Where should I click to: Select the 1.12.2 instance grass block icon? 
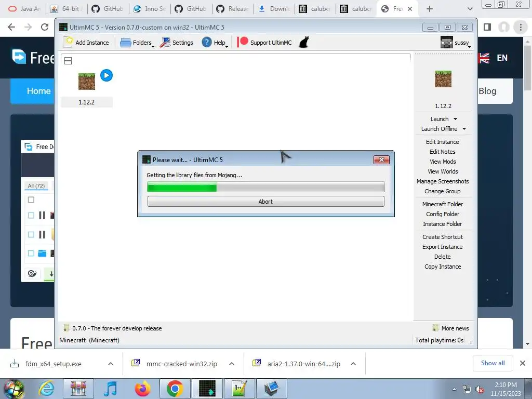(87, 82)
